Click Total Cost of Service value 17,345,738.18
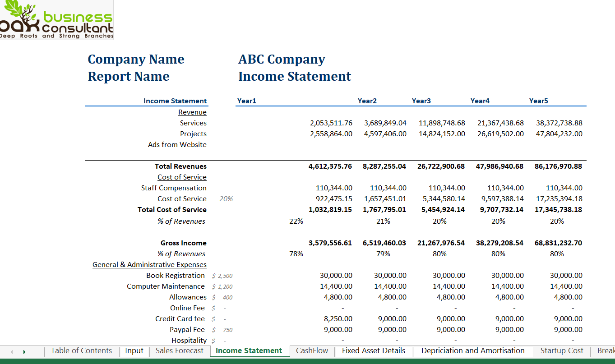Screen dimensions: 615x364 pos(558,210)
